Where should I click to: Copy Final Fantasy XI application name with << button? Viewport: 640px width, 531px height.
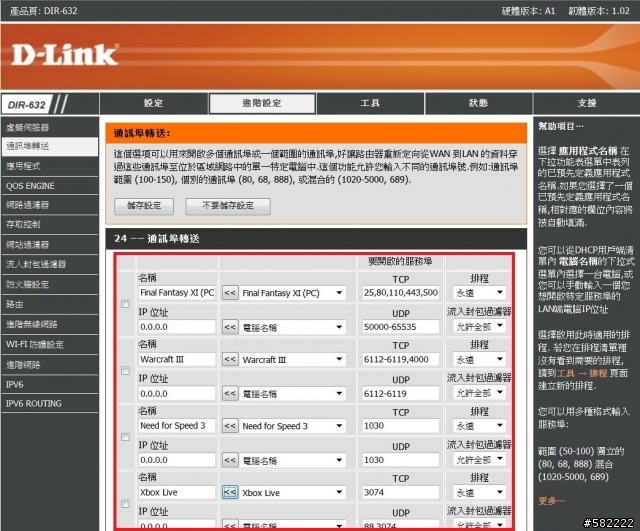[x=230, y=293]
